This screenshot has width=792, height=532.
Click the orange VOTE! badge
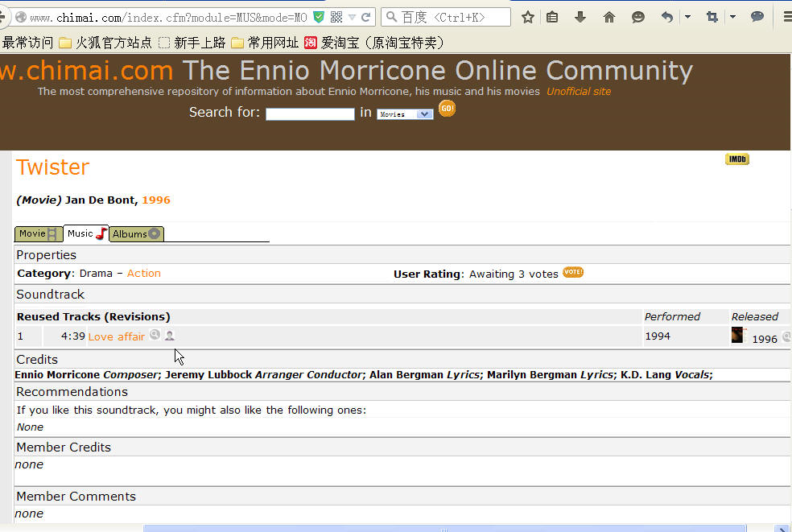[x=573, y=272]
